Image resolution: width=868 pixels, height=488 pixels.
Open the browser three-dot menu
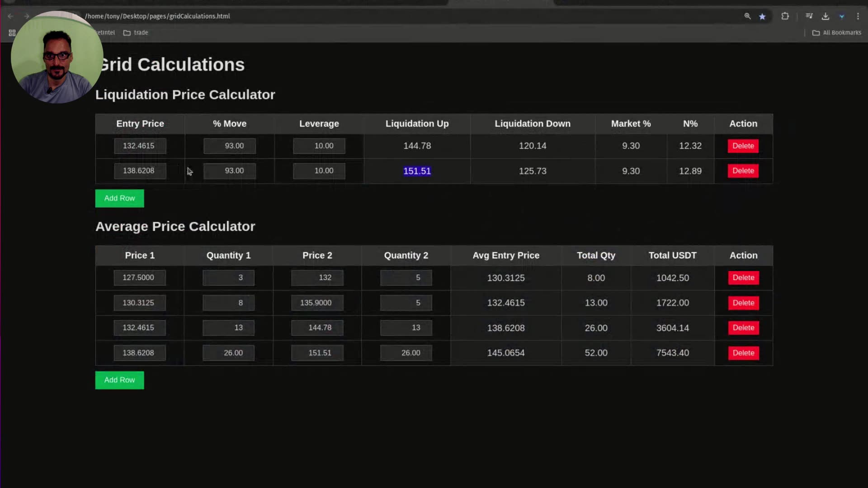pos(858,16)
